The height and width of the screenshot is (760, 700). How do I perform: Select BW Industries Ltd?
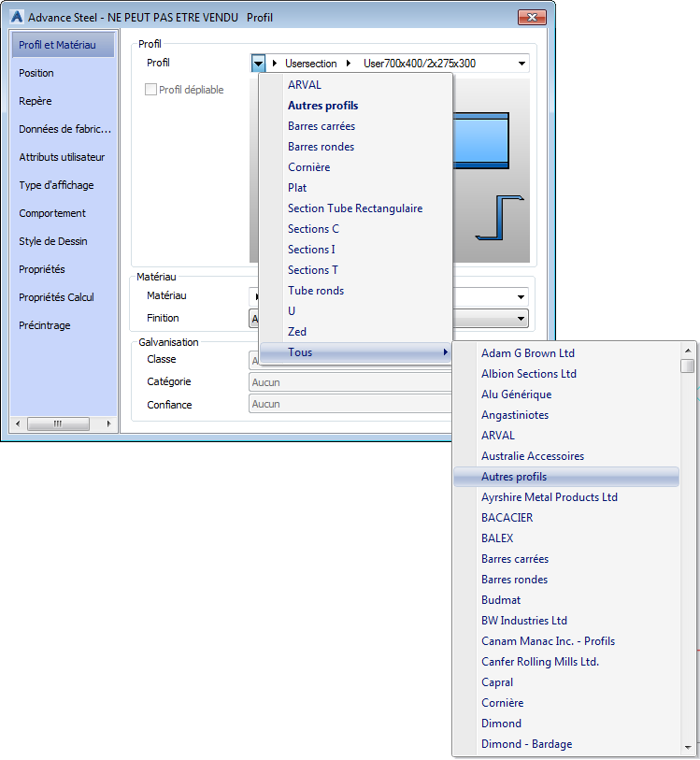(566, 621)
